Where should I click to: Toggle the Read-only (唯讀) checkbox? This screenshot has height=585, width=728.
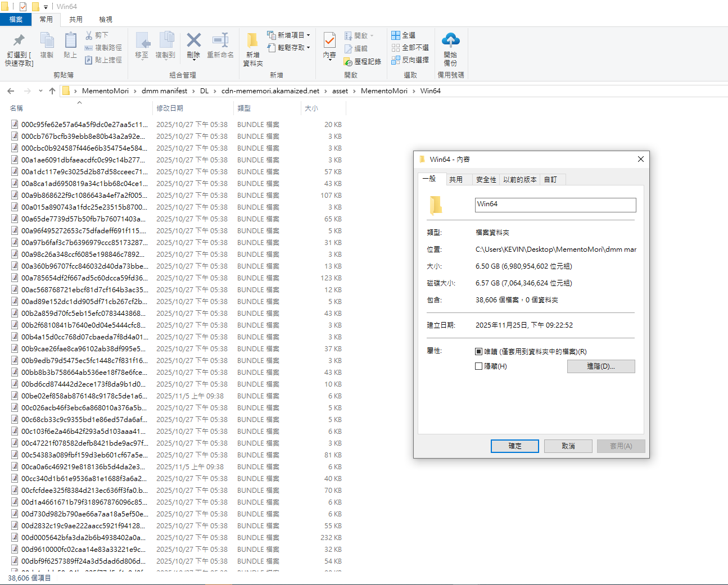(479, 352)
